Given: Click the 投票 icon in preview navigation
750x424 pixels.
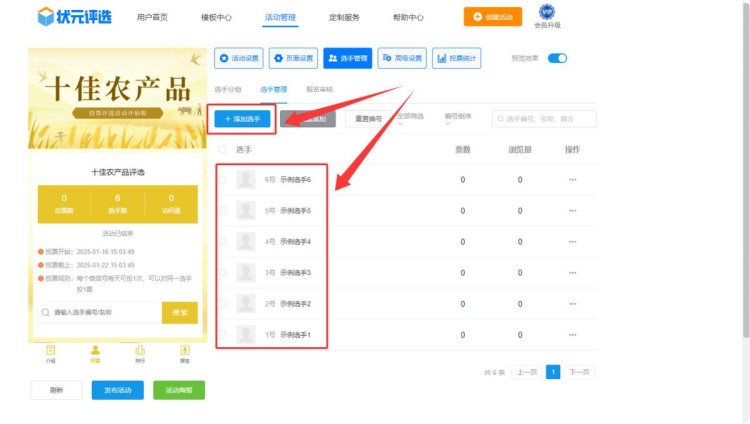Looking at the screenshot, I should 96,353.
